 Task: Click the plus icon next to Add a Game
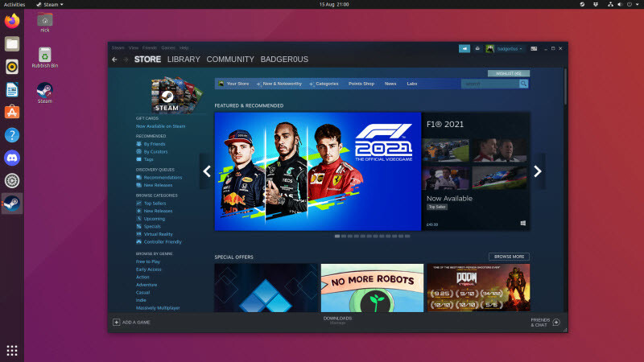click(x=116, y=323)
